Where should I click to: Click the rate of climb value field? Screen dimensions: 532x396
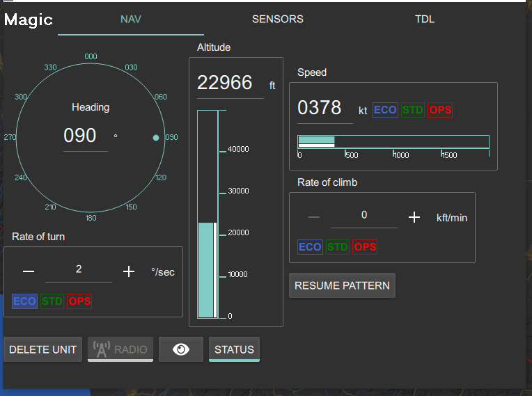click(364, 216)
